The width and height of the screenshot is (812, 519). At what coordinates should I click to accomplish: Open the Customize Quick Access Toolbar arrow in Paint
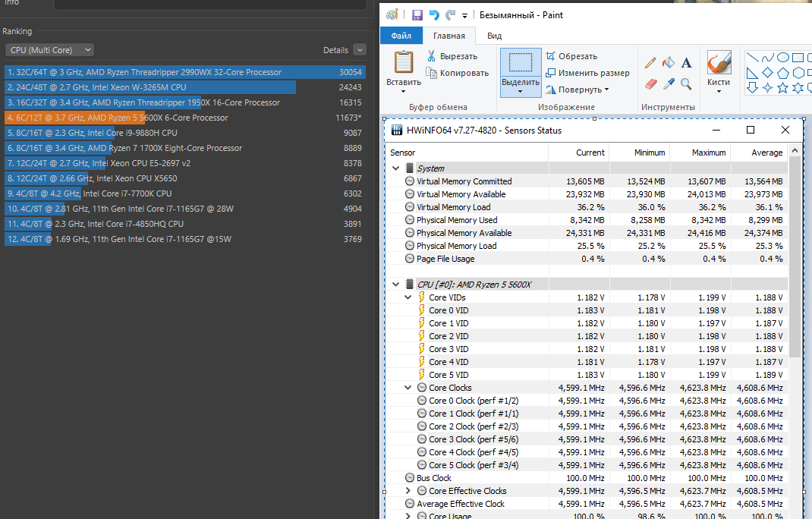coord(464,15)
